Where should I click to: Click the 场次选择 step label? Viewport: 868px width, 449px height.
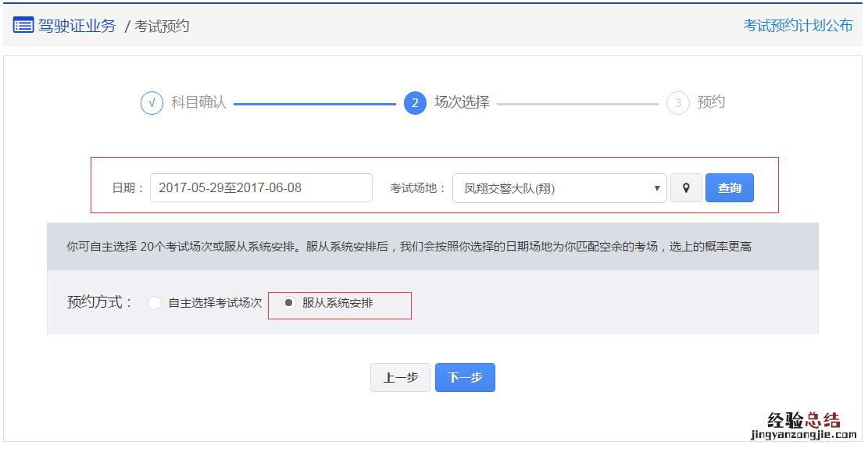462,102
